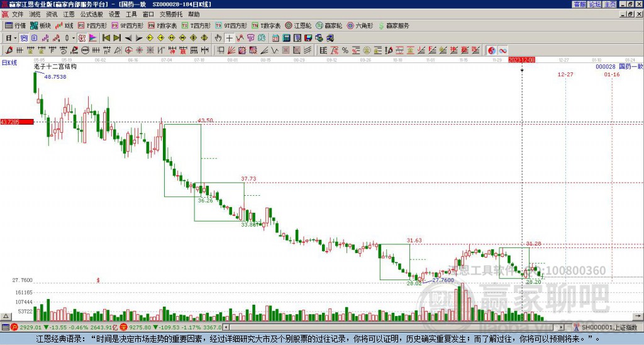Viewport: 644px width, 345px height.
Task: Select the red pencil drawing tool
Action: click(9, 50)
